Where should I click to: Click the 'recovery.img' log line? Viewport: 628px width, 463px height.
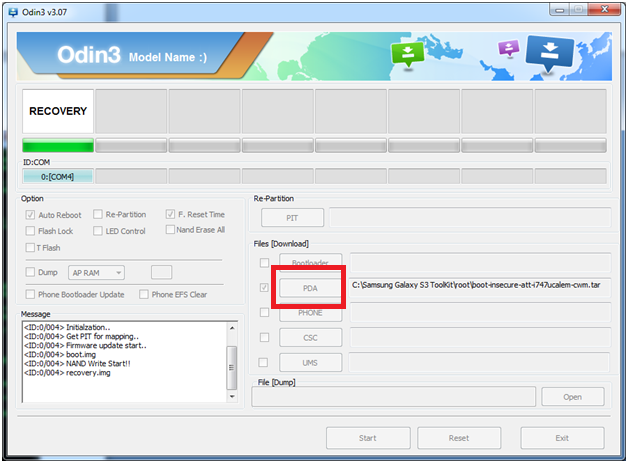tap(67, 373)
